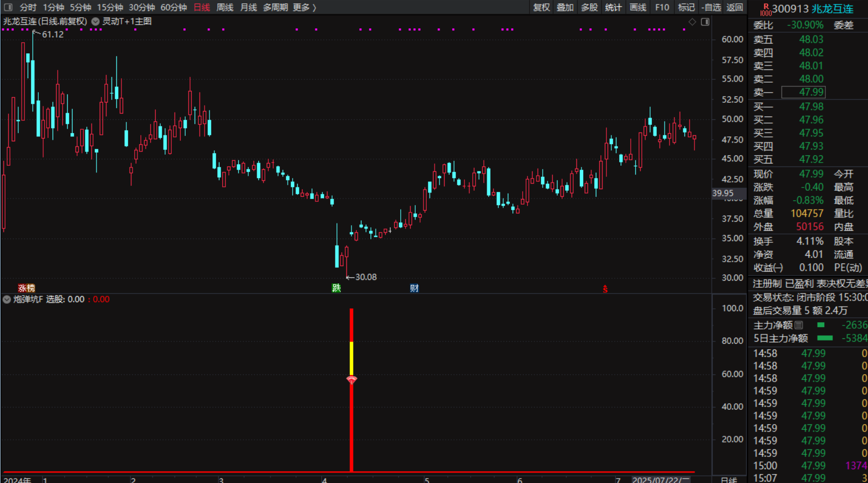
Task: Click the red S marker on the chart
Action: pos(605,289)
